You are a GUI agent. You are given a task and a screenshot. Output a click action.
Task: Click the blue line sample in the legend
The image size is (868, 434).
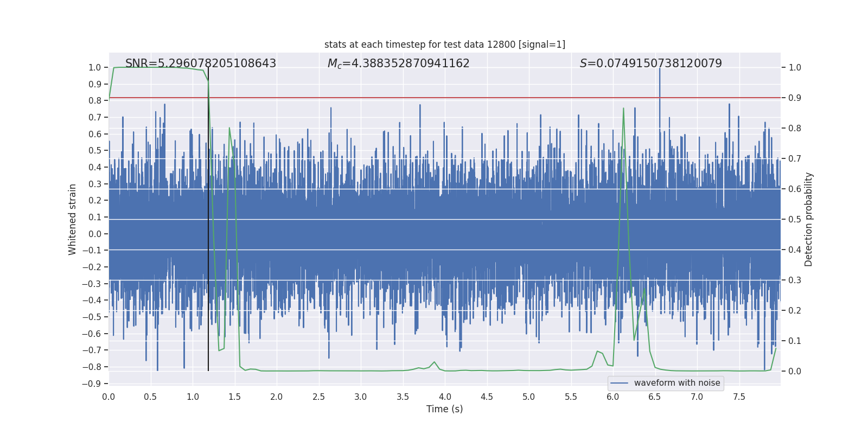coord(619,383)
